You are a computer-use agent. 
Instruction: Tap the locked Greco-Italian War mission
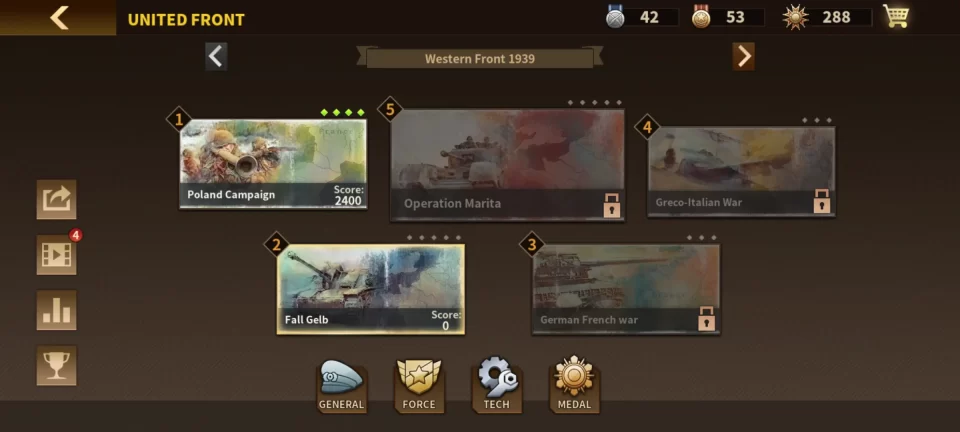click(x=741, y=171)
